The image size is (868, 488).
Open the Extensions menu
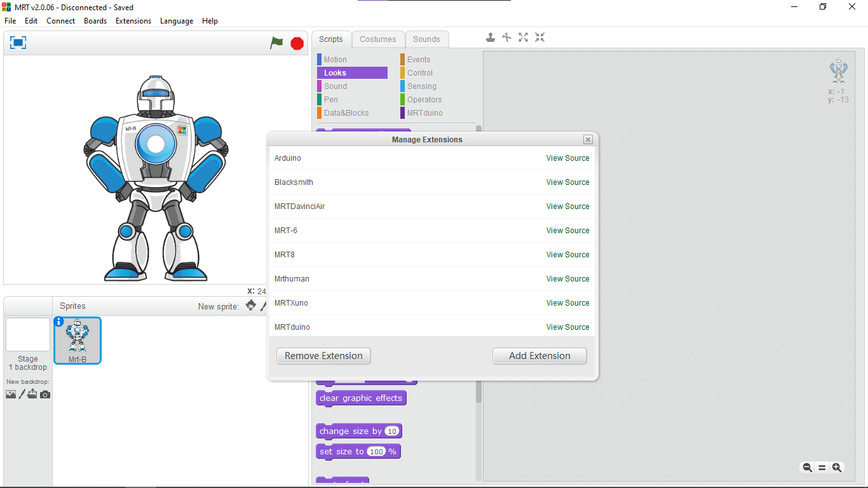[133, 21]
